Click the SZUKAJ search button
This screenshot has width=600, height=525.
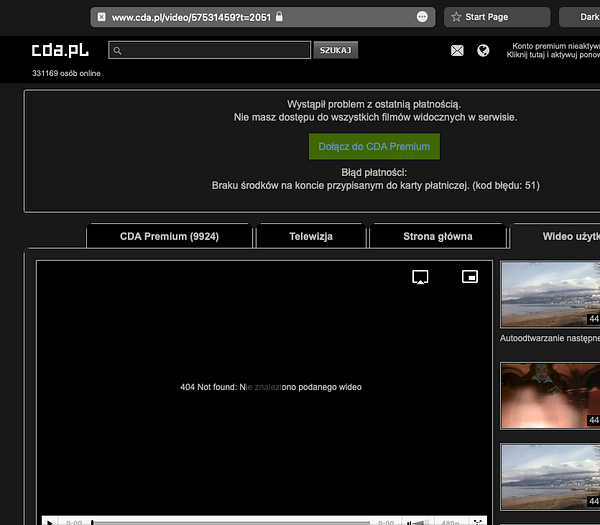coord(336,50)
